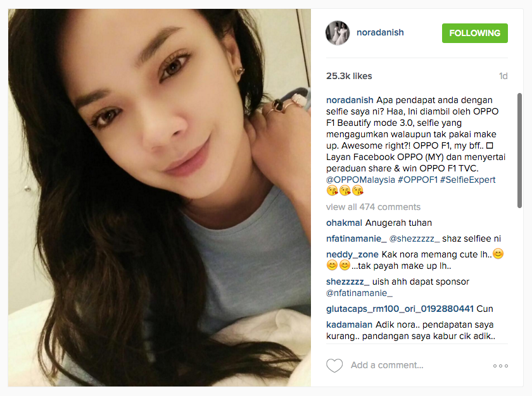Click the comments scrollbar thumb
This screenshot has height=396, width=532.
coord(519,151)
